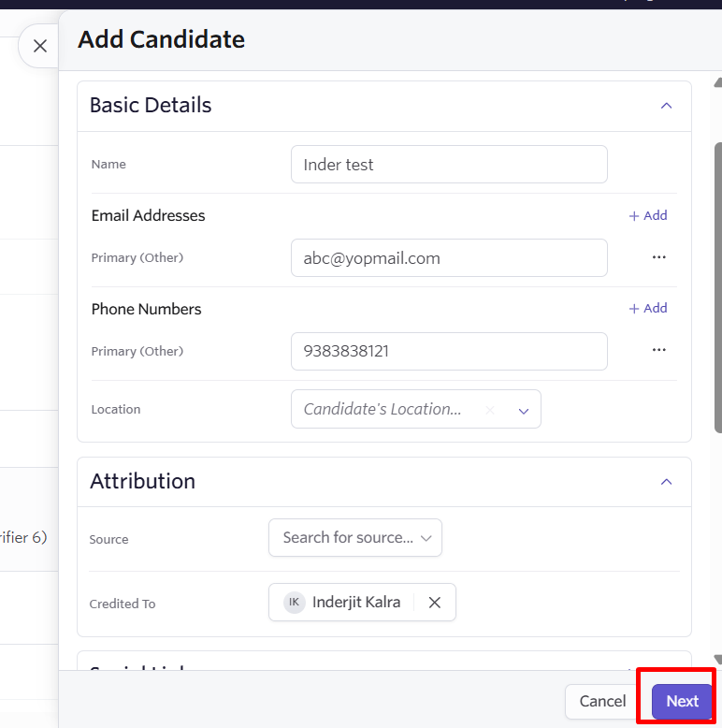
Task: Click the scrollbar up arrow
Action: [x=718, y=82]
